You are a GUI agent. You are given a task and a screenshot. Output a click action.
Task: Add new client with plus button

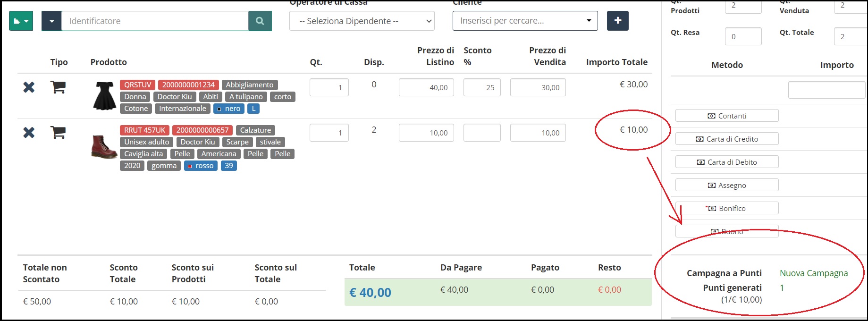[618, 21]
